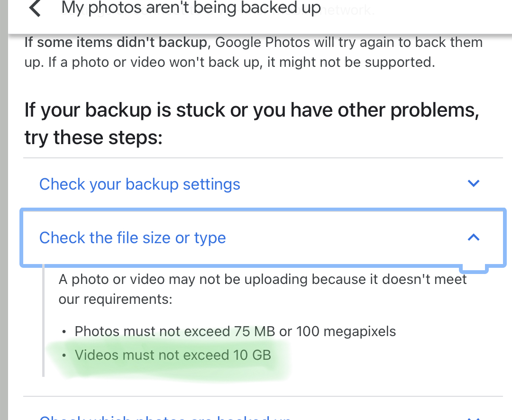Expand the partially visible bottom section chevron
Image resolution: width=512 pixels, height=420 pixels.
(x=473, y=416)
